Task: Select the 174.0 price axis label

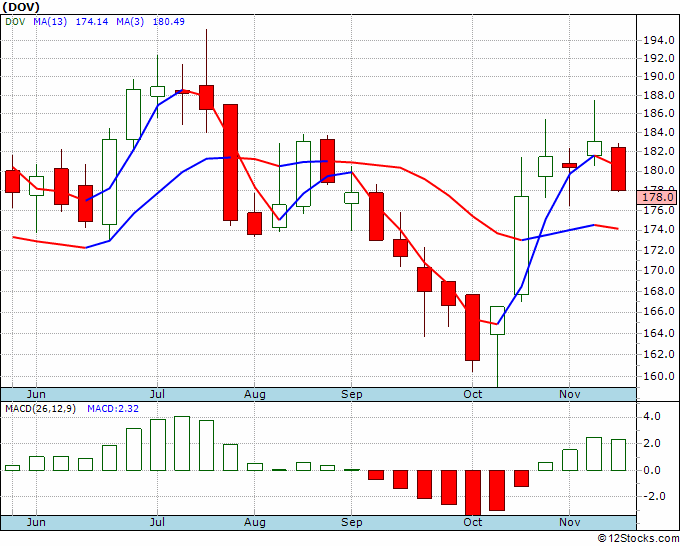Action: click(x=658, y=229)
